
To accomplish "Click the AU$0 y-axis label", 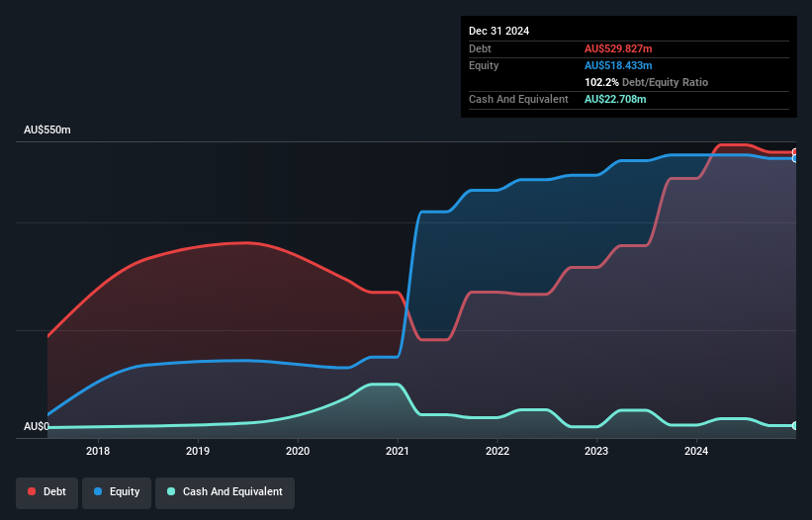I will click(x=37, y=426).
